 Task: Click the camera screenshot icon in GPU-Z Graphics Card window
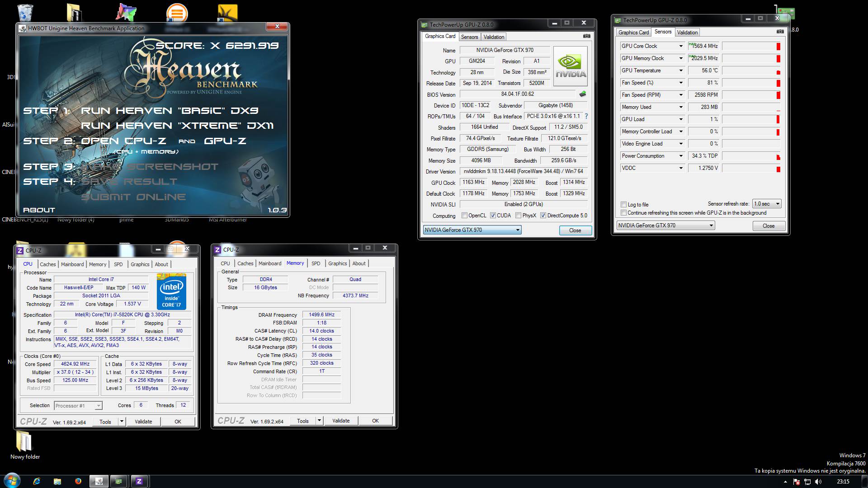click(586, 36)
